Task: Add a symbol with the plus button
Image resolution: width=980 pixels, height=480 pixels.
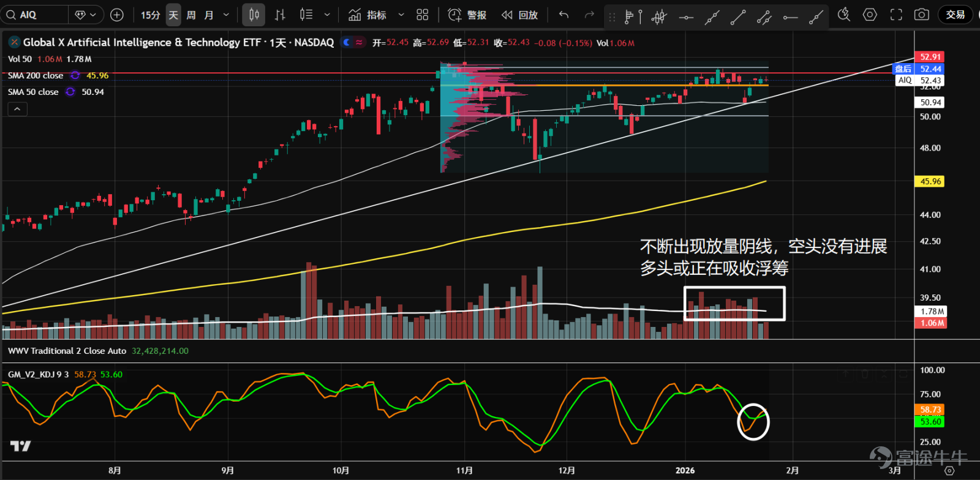Action: point(117,15)
